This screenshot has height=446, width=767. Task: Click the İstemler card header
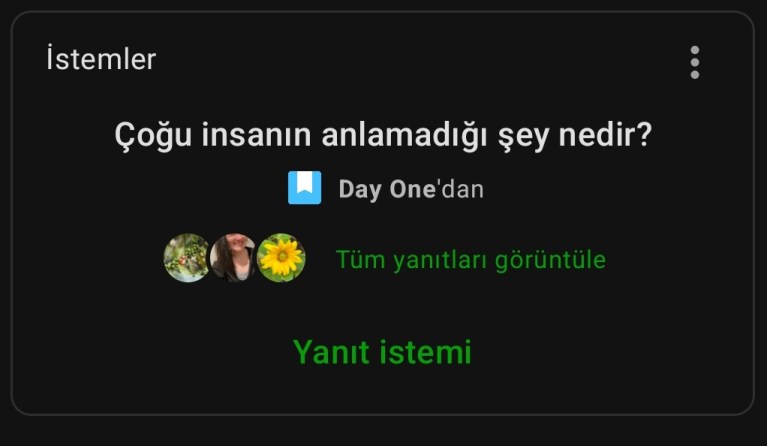click(x=101, y=59)
